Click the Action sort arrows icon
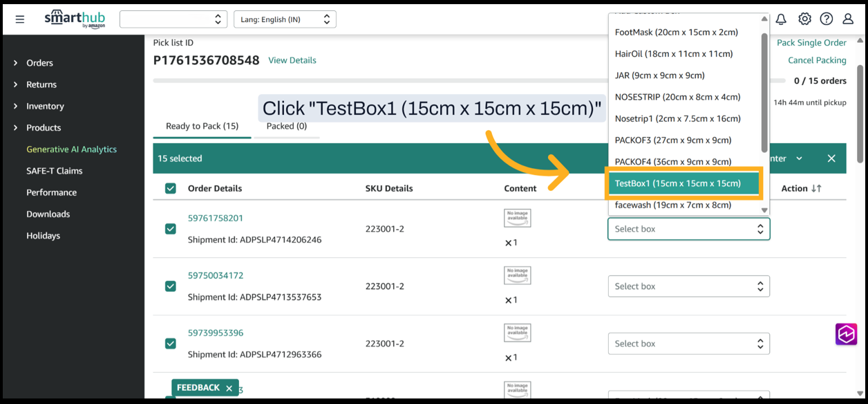 pos(816,188)
